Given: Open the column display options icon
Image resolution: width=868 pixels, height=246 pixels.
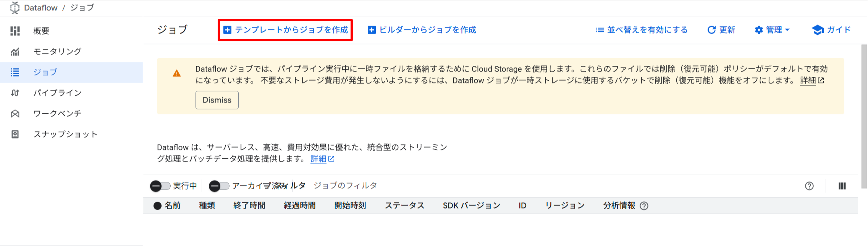Looking at the screenshot, I should point(842,186).
